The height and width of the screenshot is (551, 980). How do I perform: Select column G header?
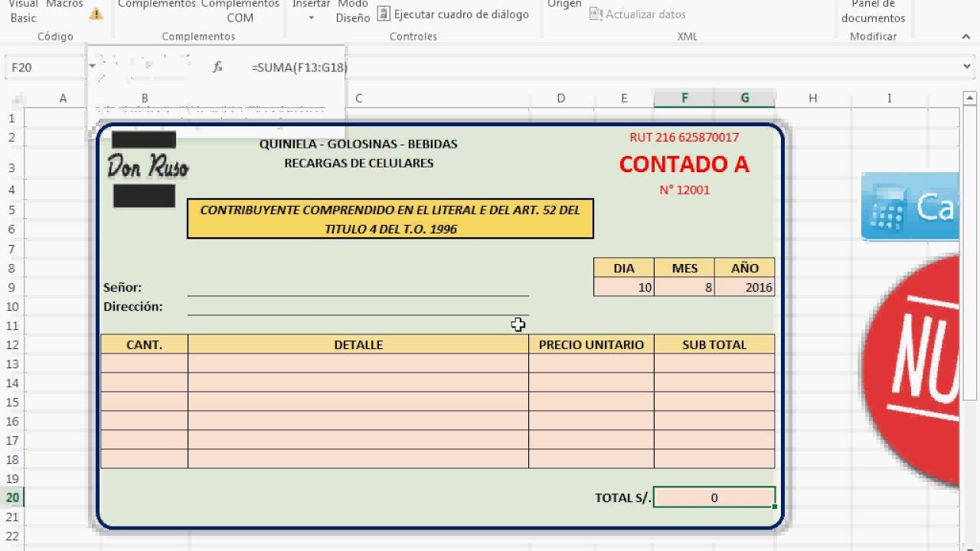click(745, 98)
